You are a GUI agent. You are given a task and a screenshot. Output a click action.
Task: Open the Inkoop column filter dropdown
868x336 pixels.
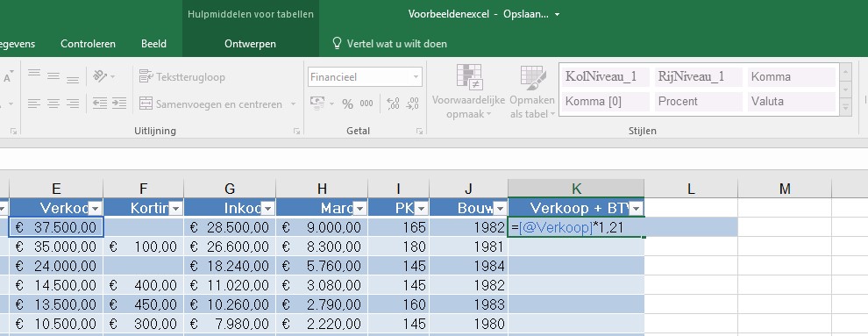pos(268,208)
